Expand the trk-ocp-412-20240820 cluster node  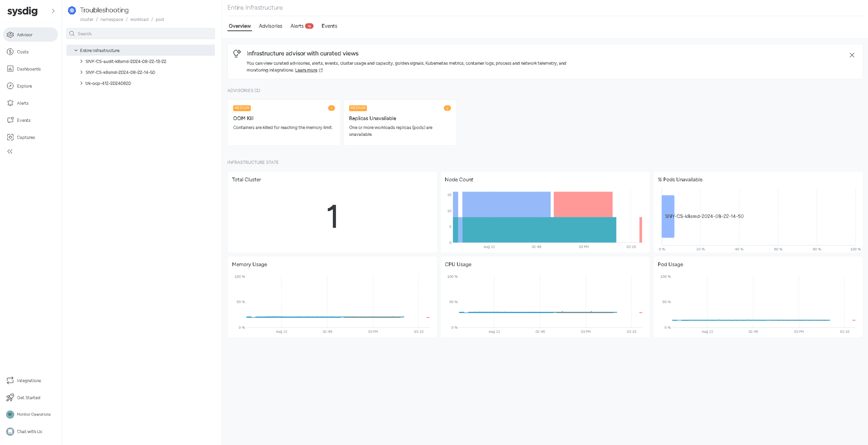pyautogui.click(x=81, y=83)
